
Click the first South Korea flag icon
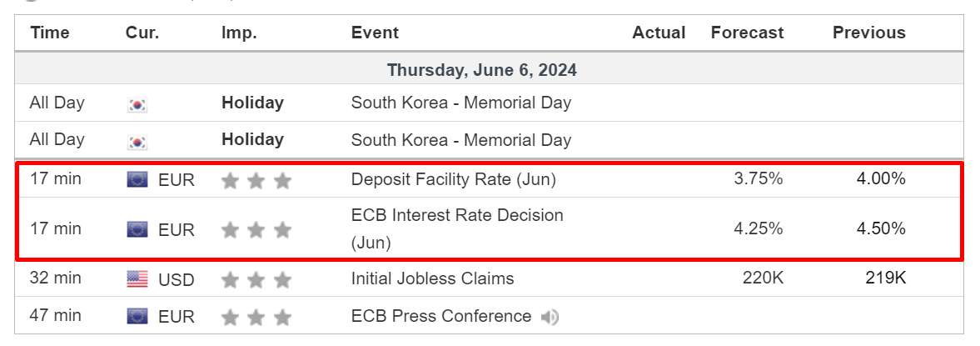pos(137,104)
